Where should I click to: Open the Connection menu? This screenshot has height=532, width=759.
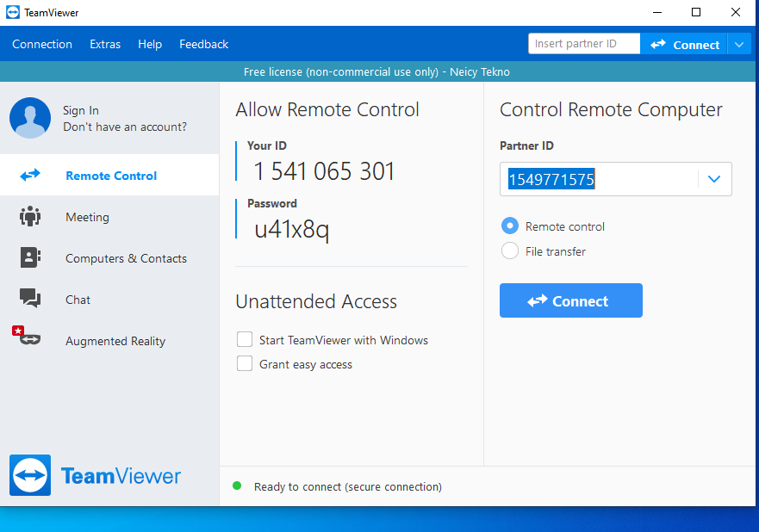42,44
